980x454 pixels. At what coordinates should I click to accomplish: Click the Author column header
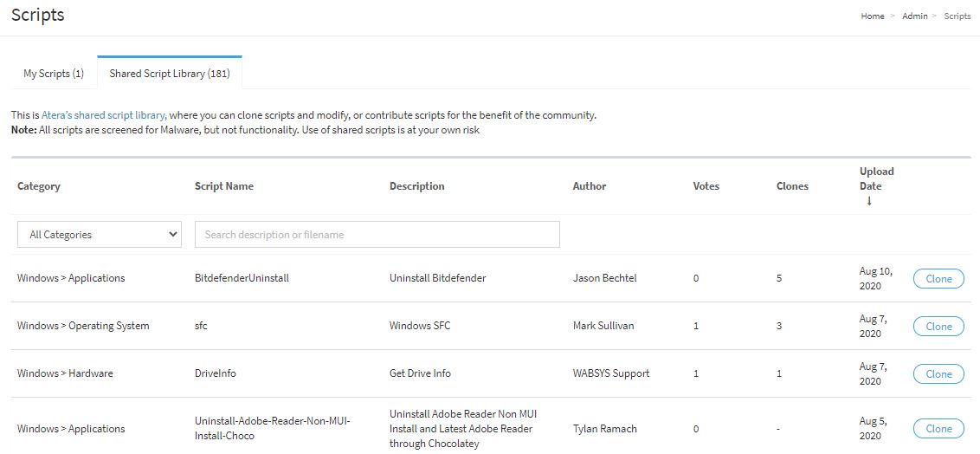click(x=590, y=186)
